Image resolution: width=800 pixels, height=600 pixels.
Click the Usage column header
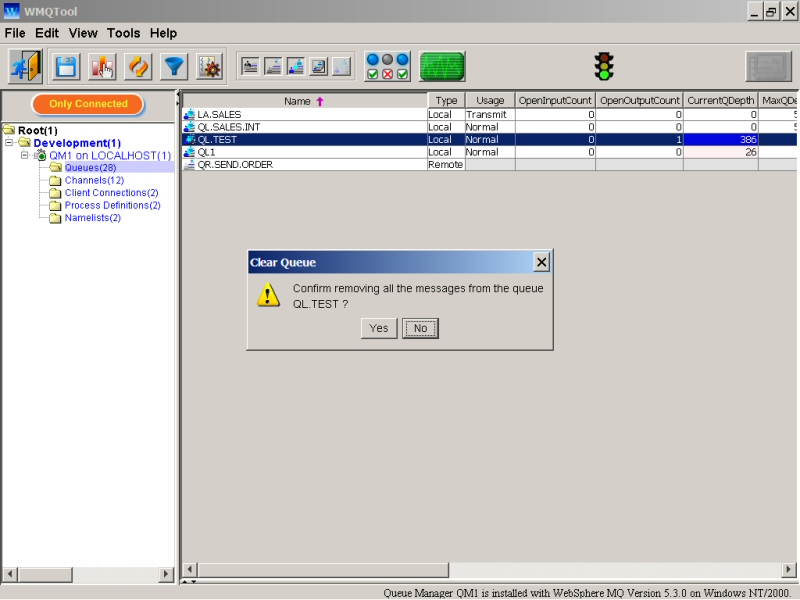click(x=490, y=101)
